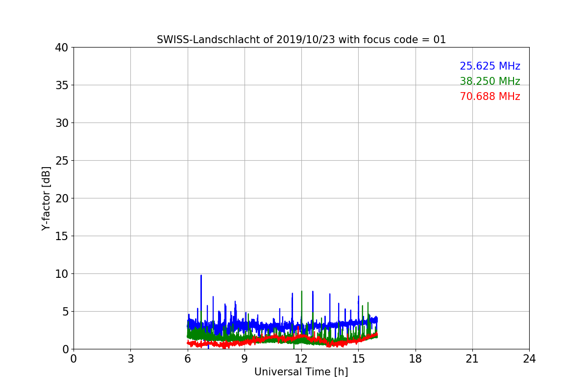588x392 pixels.
Task: Click the tallest blue spike near 10 dB
Action: click(x=201, y=276)
